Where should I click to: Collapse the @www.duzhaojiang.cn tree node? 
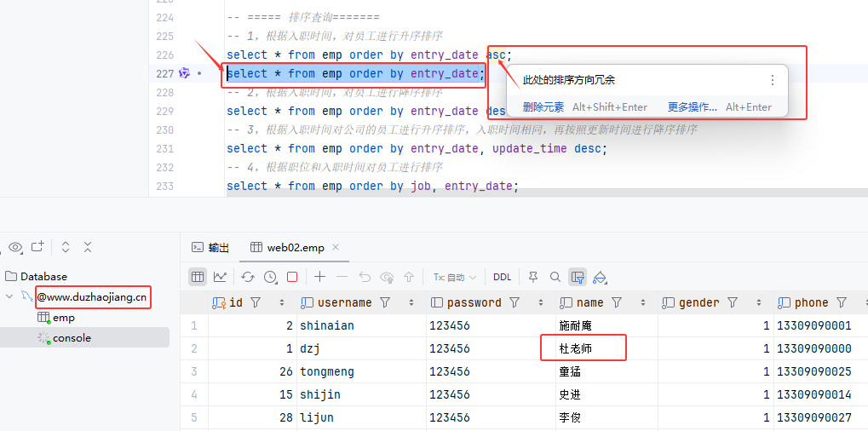click(9, 297)
